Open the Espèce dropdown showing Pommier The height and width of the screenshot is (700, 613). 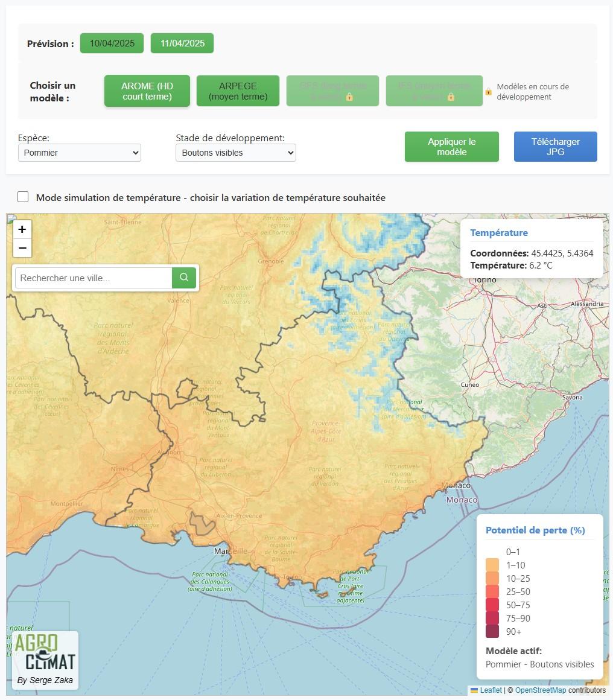coord(80,153)
